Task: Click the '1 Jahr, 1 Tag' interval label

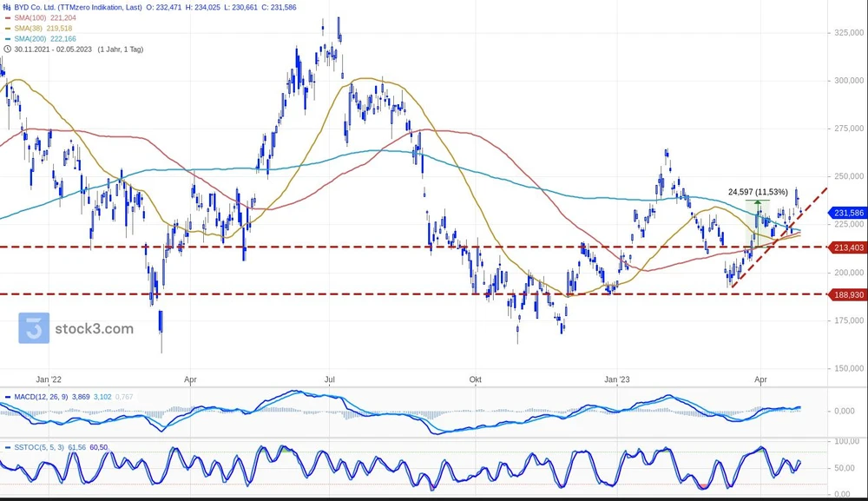Action: click(x=120, y=49)
